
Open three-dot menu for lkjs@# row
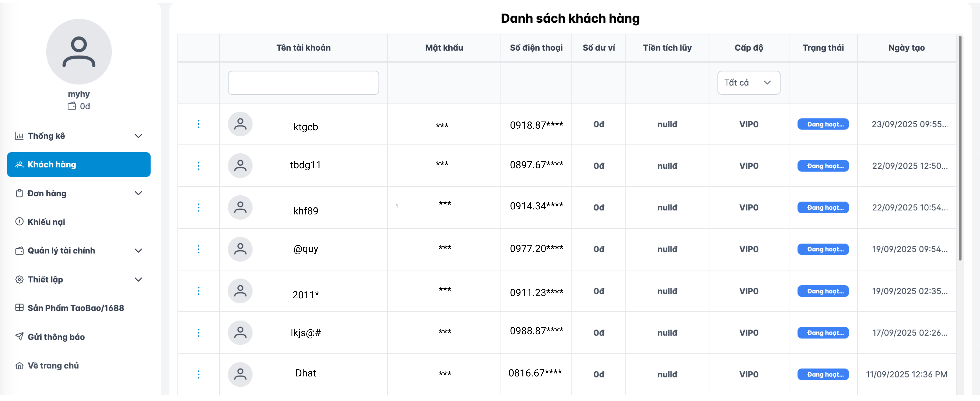pyautogui.click(x=198, y=333)
